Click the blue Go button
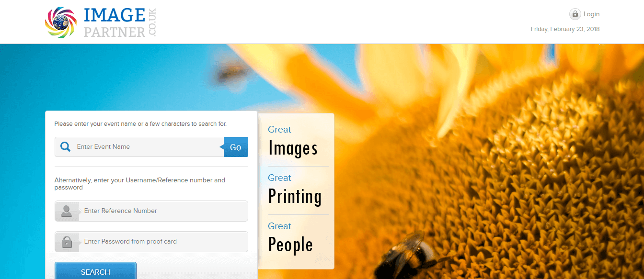The image size is (644, 279). tap(235, 147)
